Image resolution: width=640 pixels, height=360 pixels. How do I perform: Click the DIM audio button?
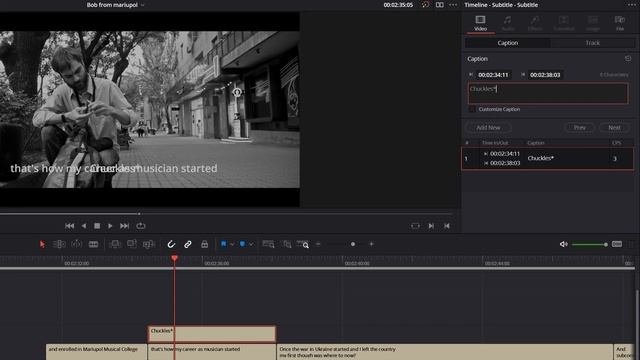(x=617, y=244)
